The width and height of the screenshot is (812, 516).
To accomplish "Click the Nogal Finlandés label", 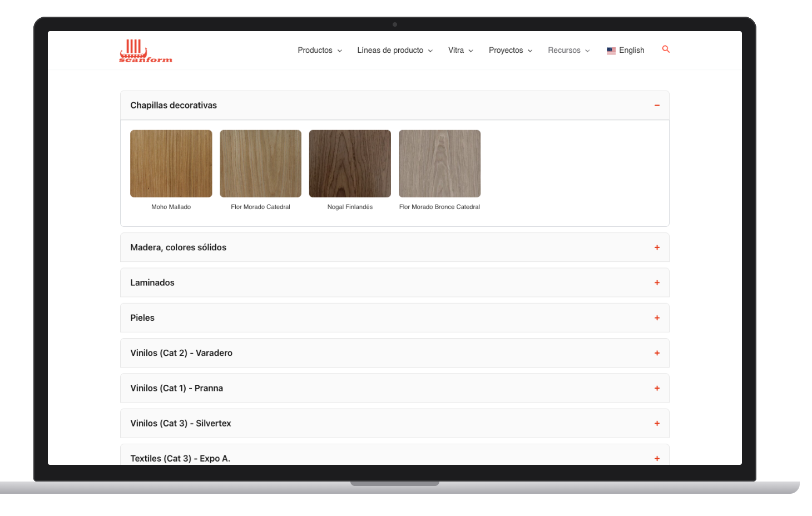I will tap(350, 207).
